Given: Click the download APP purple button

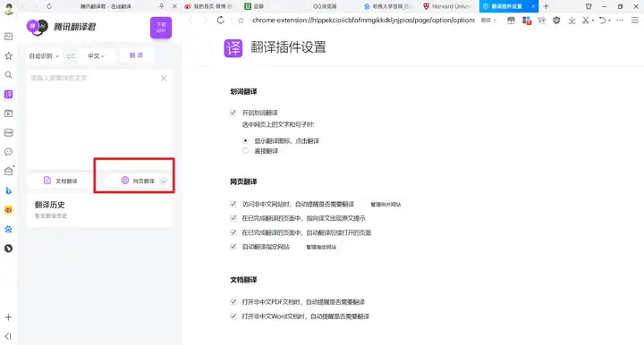Looking at the screenshot, I should (161, 28).
